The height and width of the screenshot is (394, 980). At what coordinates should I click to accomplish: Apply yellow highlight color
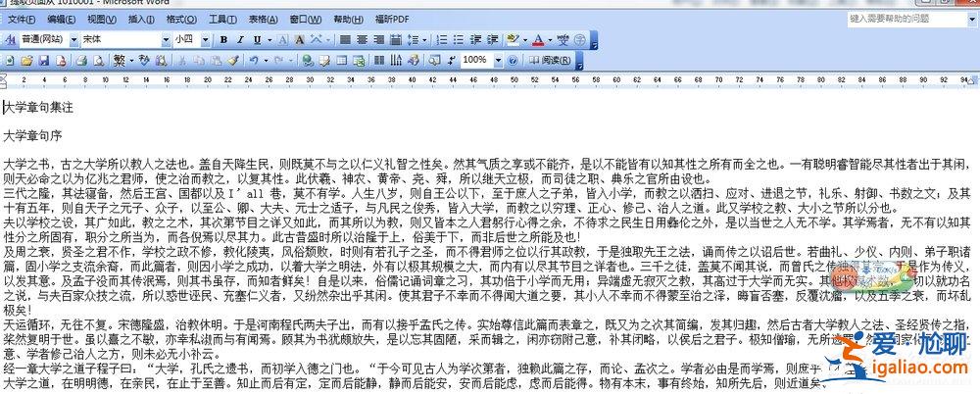point(513,40)
